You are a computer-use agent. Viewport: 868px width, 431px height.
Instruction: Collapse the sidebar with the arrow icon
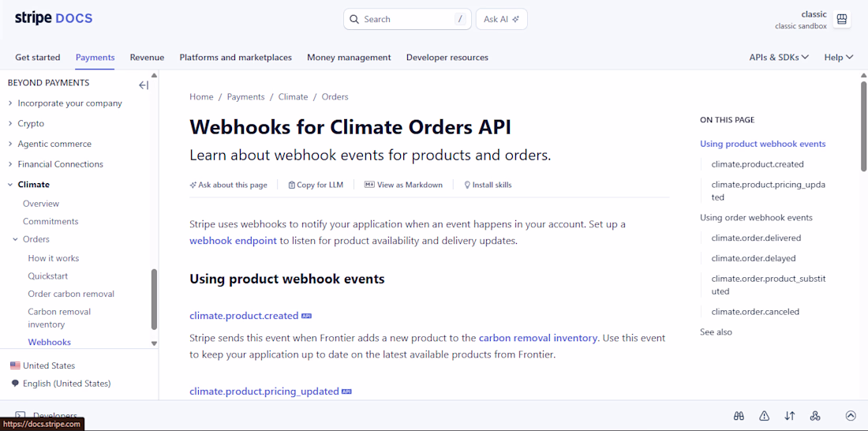point(144,84)
